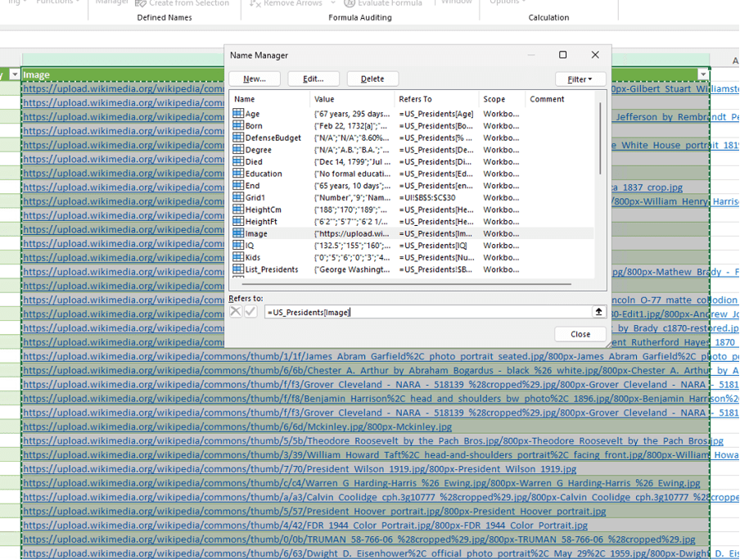
Task: Click the collapse dialog arrow beside Refers to
Action: [598, 312]
